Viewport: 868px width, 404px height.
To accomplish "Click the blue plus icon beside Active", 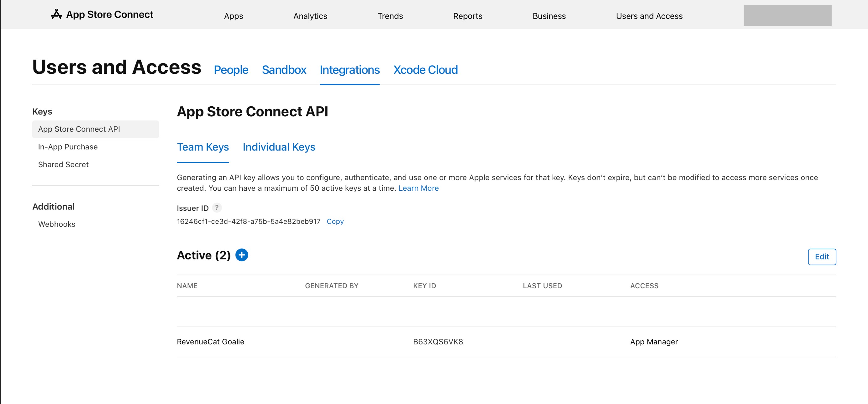I will tap(242, 255).
